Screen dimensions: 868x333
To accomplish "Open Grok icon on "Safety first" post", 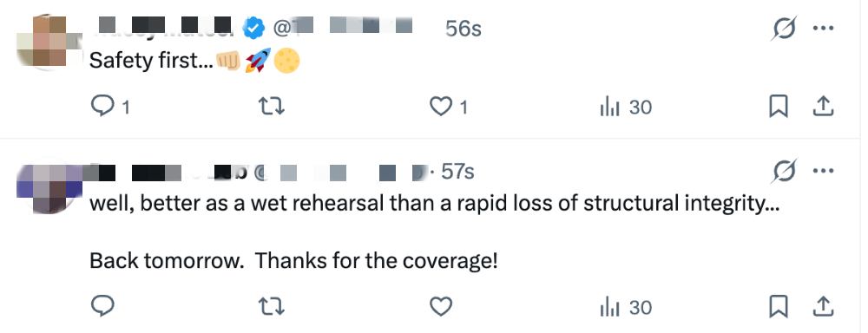I will tap(785, 28).
